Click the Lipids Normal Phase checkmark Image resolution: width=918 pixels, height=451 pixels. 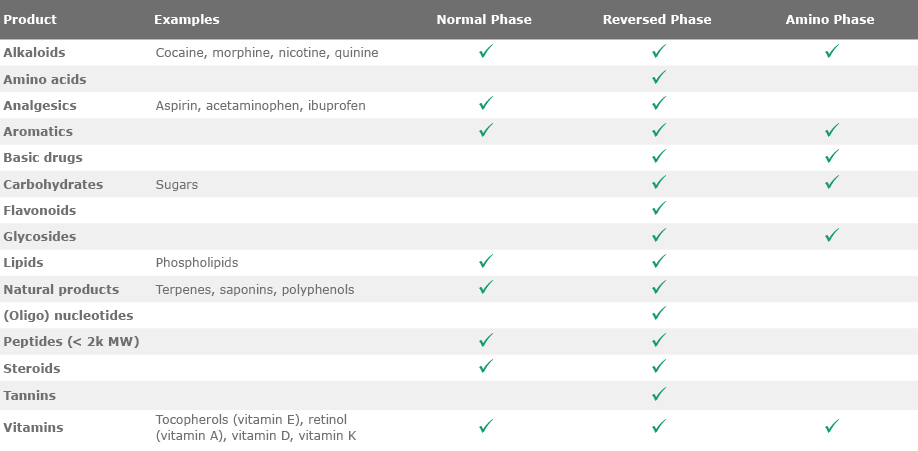pos(486,261)
